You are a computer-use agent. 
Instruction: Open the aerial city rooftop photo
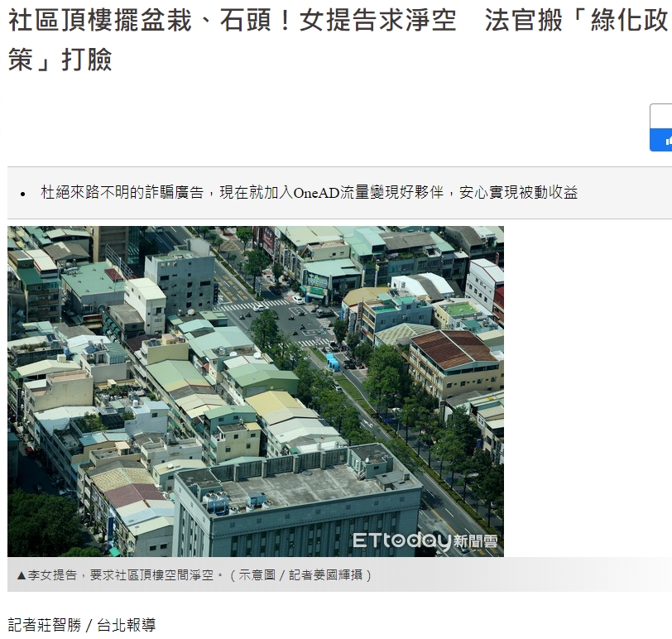pyautogui.click(x=256, y=392)
